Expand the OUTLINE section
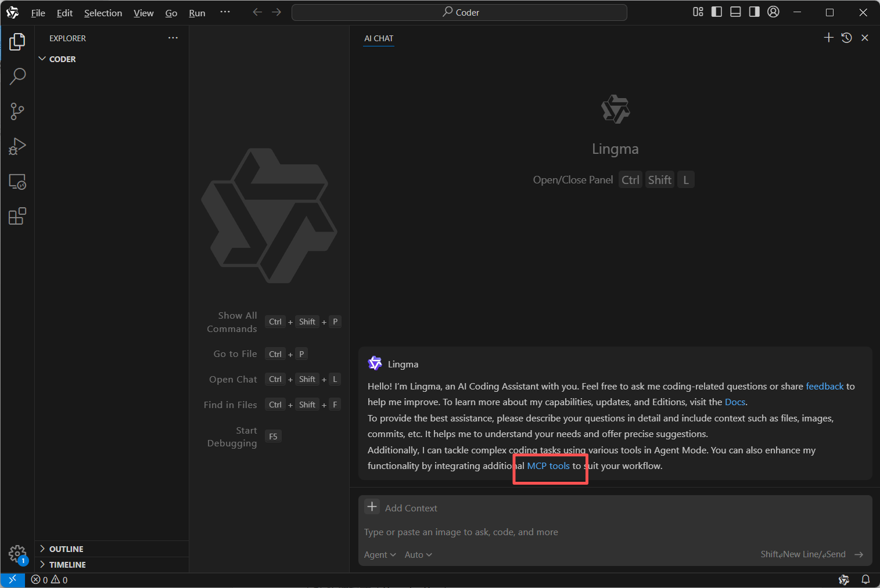The height and width of the screenshot is (588, 880). tap(112, 549)
